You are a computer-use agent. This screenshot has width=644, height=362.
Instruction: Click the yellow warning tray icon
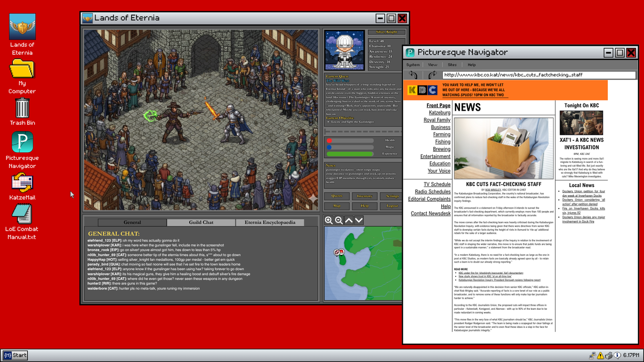[600, 355]
